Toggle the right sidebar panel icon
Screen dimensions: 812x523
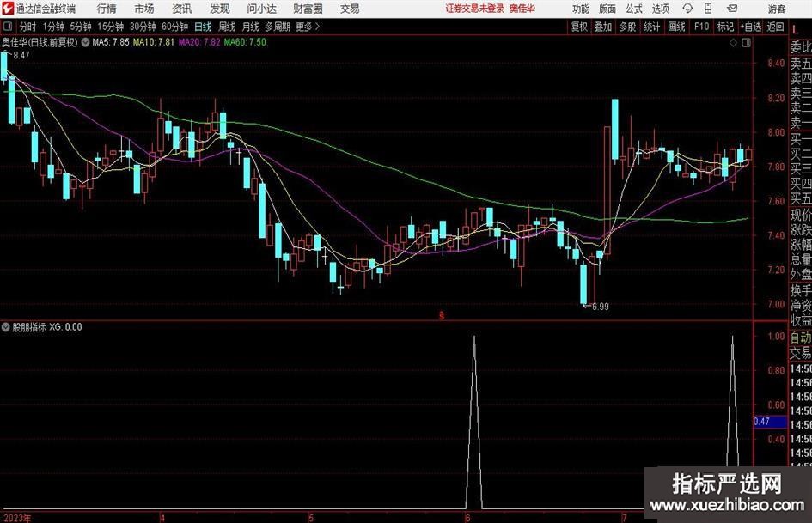coord(746,43)
